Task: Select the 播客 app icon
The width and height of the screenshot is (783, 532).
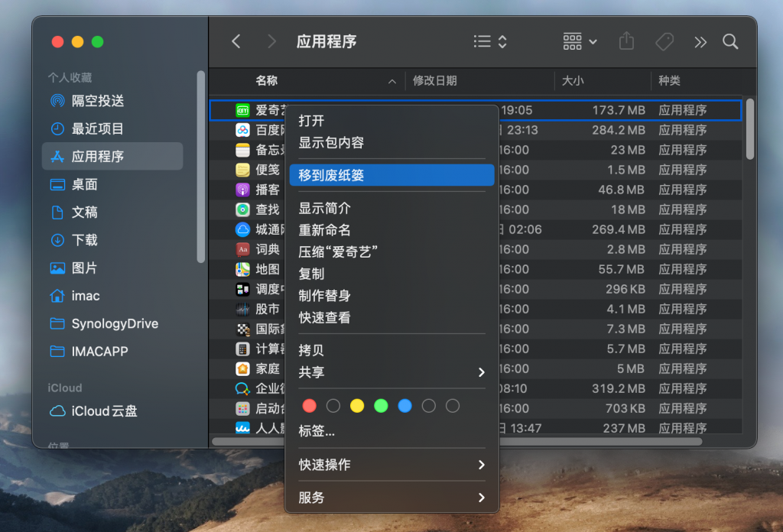Action: point(242,190)
